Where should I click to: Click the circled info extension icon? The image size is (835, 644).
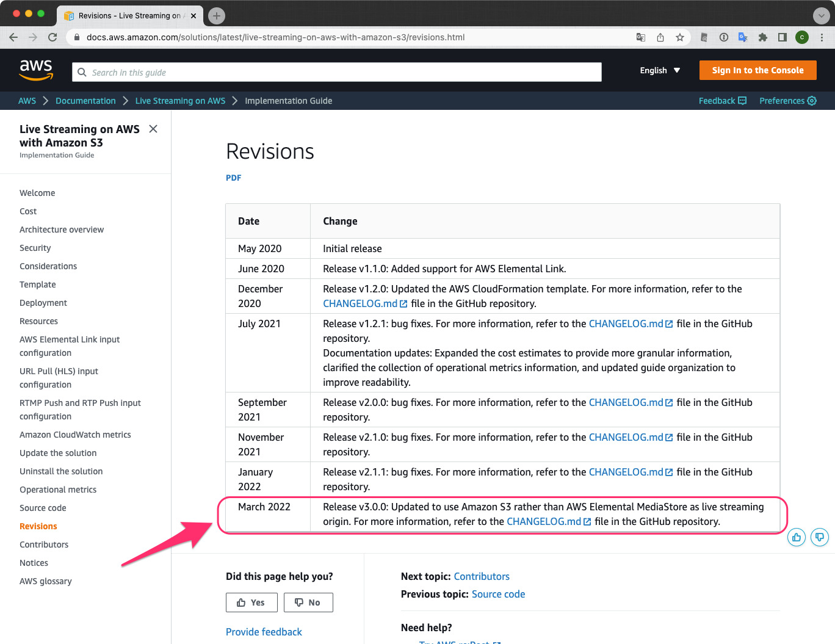tap(723, 37)
